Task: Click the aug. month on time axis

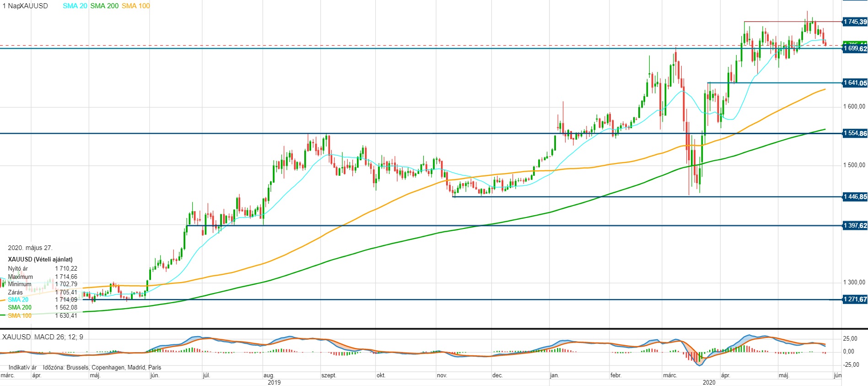Action: (269, 375)
